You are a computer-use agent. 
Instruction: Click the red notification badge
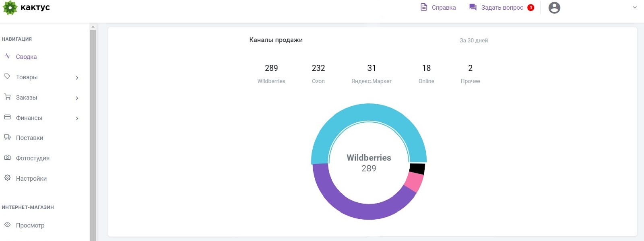pos(531,8)
